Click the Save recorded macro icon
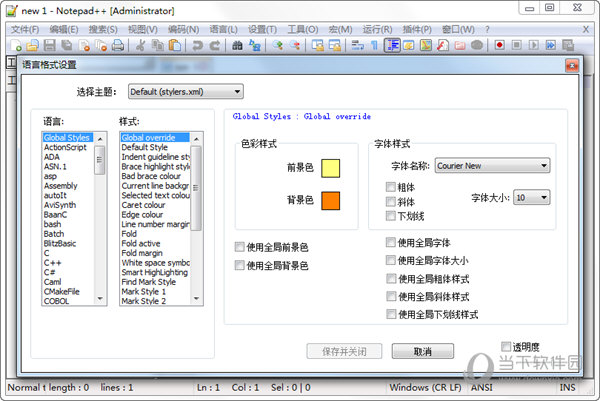Screen dimensions: 600x401 [568, 46]
